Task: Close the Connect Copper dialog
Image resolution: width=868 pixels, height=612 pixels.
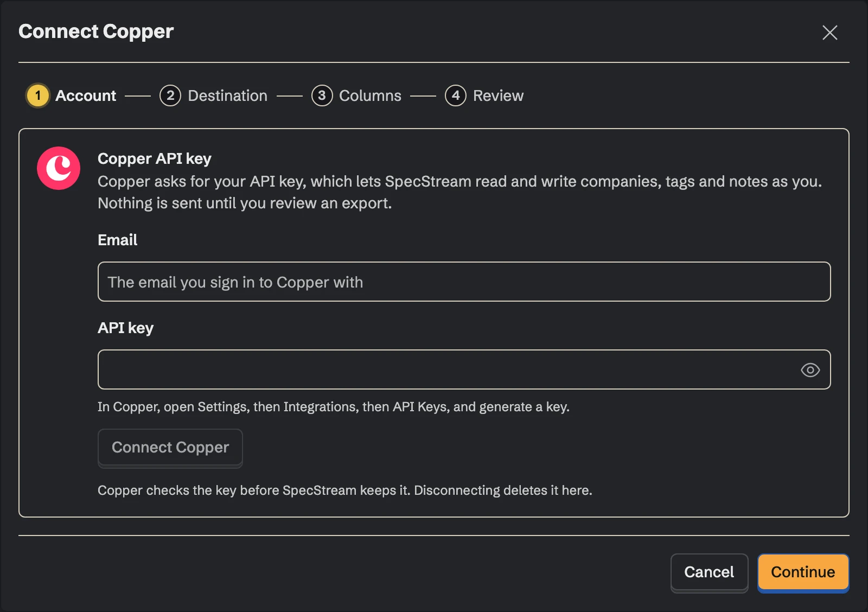Action: [x=829, y=33]
